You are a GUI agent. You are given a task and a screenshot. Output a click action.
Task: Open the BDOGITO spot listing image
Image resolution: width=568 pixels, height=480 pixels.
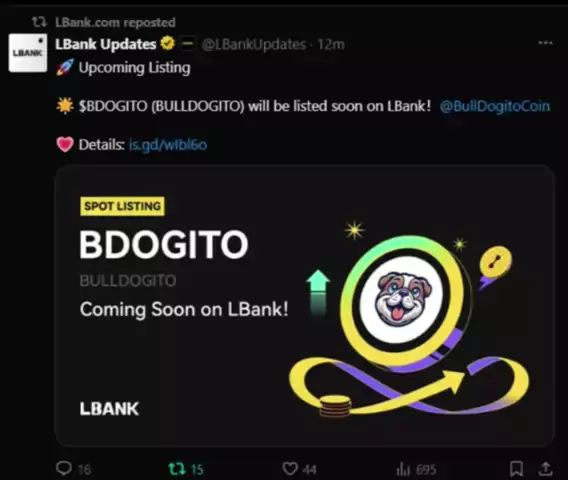305,306
